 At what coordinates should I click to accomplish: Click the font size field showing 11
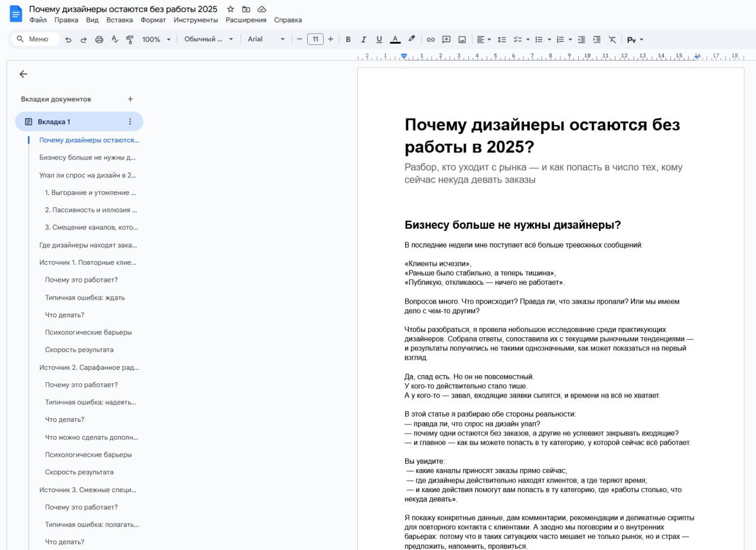tap(315, 39)
